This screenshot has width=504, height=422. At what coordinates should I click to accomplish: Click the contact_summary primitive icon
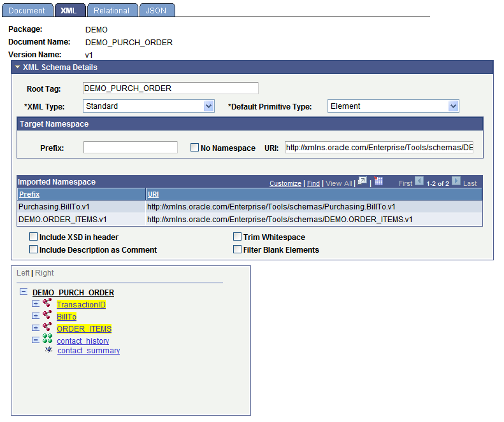tap(48, 349)
